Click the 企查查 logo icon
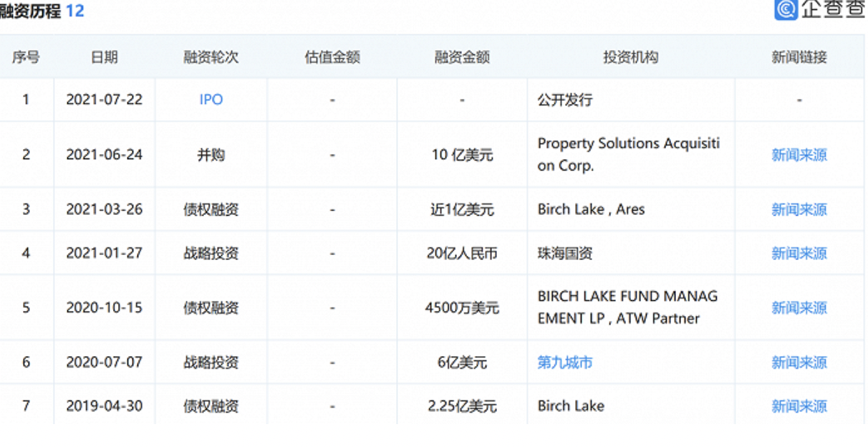Viewport: 868px width, 447px height. (786, 9)
